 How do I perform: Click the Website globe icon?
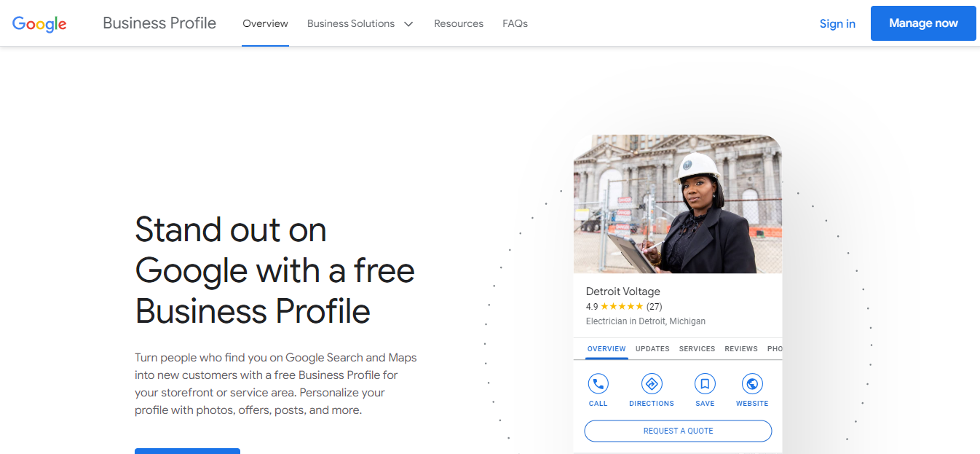752,383
